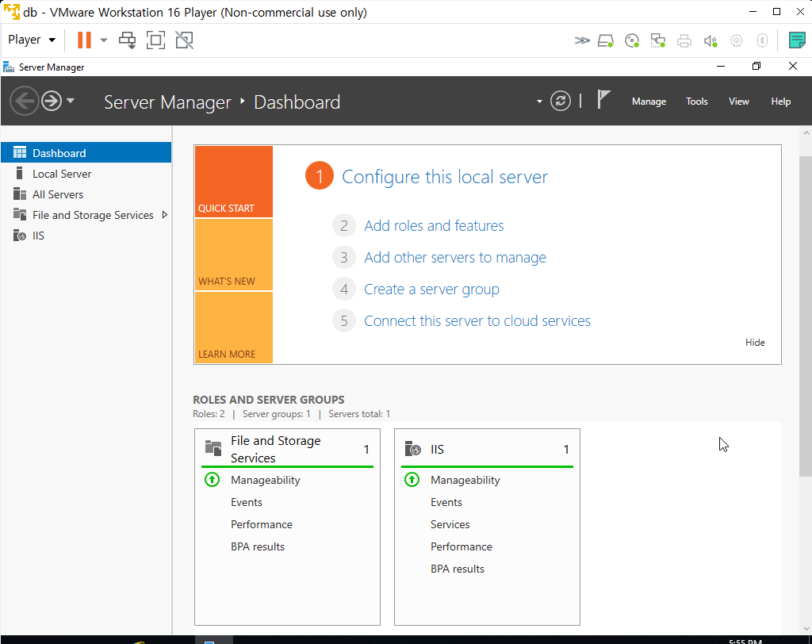This screenshot has height=644, width=812.
Task: Click the QUICK START tile
Action: click(234, 182)
